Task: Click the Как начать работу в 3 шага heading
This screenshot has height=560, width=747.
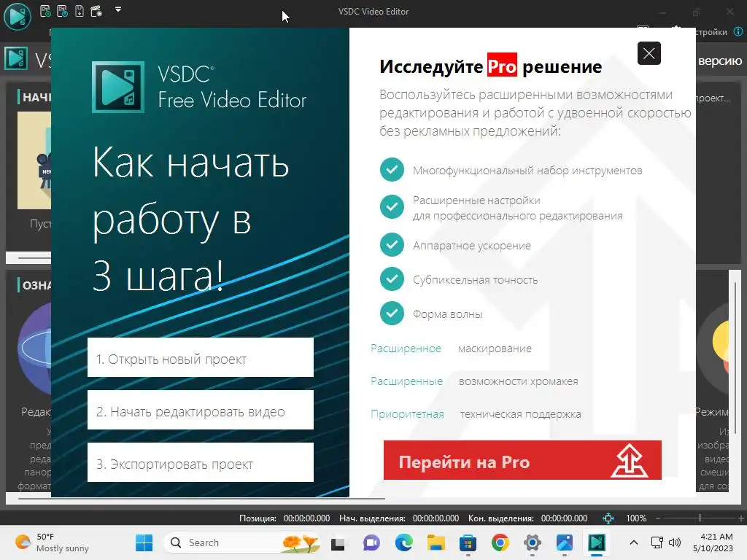Action: point(190,219)
